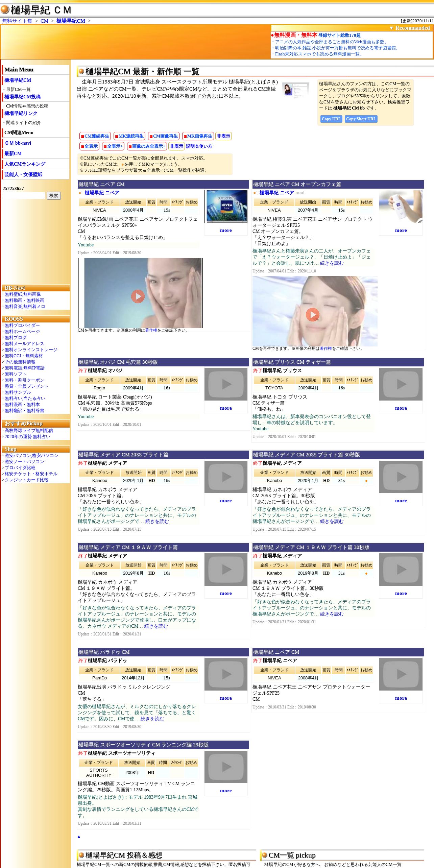Image resolution: width=434 pixels, height=868 pixels.
Task: Click the CM breadcrumb link
Action: pyautogui.click(x=44, y=21)
